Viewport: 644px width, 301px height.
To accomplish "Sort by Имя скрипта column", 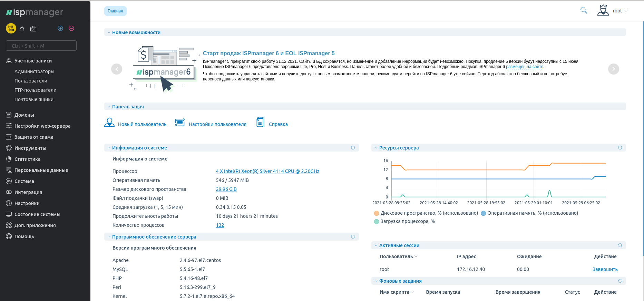I will tap(397, 292).
